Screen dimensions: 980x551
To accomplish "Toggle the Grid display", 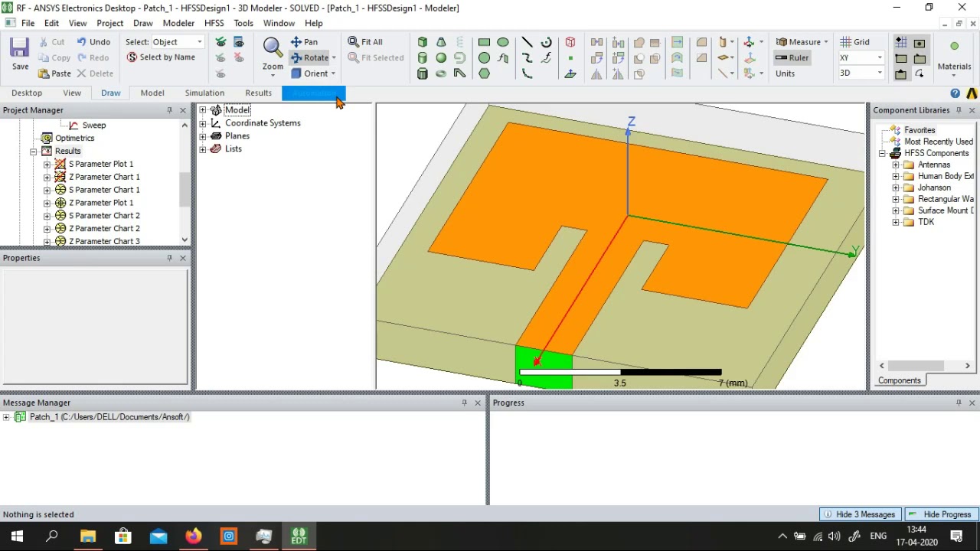I will point(854,42).
